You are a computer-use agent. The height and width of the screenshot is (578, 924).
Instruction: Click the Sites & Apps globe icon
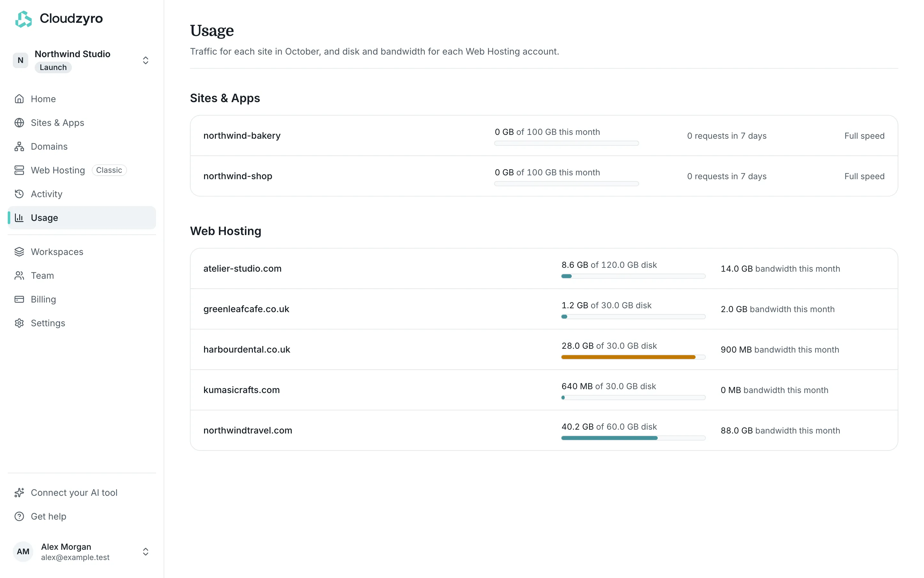(x=19, y=123)
